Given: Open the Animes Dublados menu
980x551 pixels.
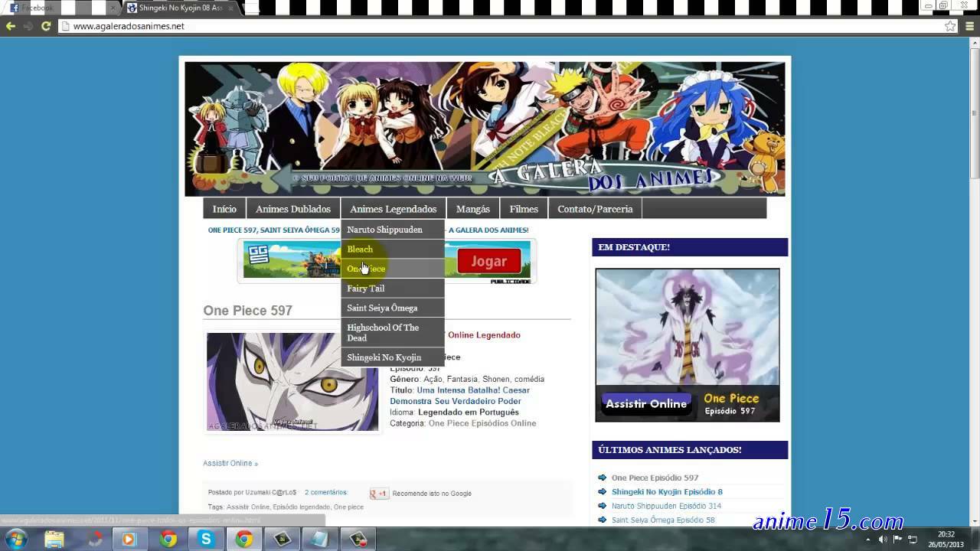Looking at the screenshot, I should 293,209.
